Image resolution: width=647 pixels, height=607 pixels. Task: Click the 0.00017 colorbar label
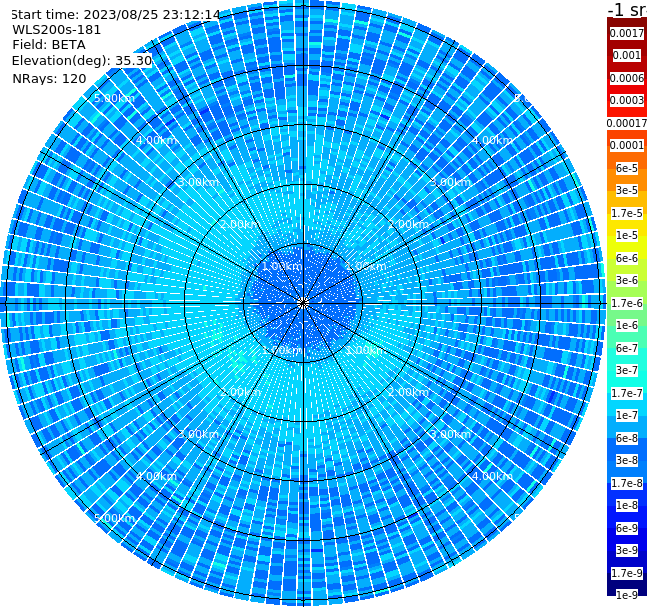point(627,123)
